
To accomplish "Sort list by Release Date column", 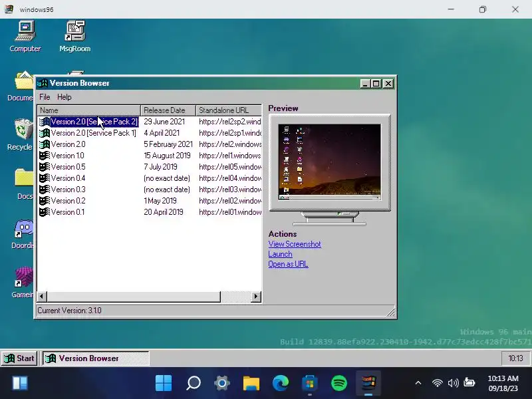I will tap(168, 110).
